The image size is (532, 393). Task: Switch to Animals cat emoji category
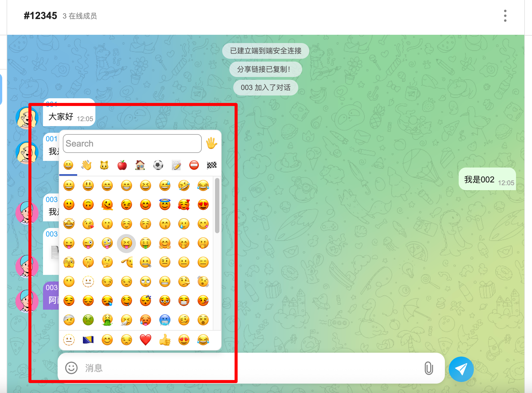[x=104, y=165]
